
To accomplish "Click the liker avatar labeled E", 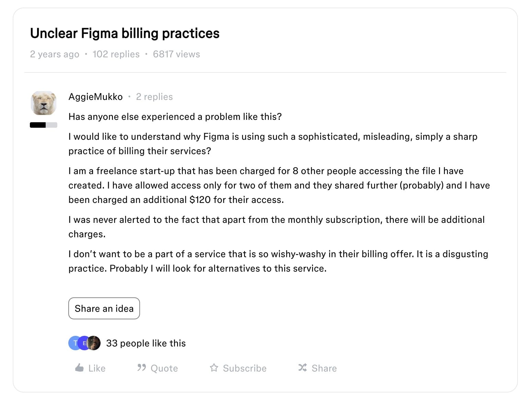I will pos(84,343).
